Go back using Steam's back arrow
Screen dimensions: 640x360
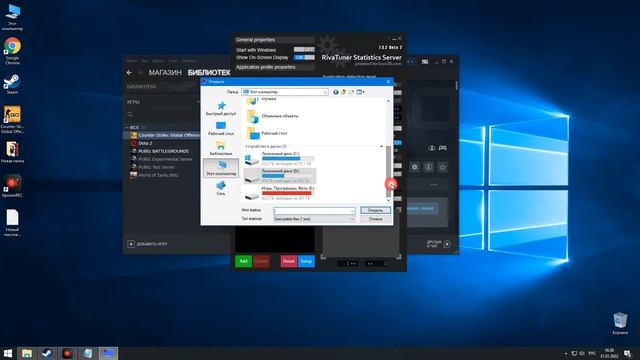(129, 72)
